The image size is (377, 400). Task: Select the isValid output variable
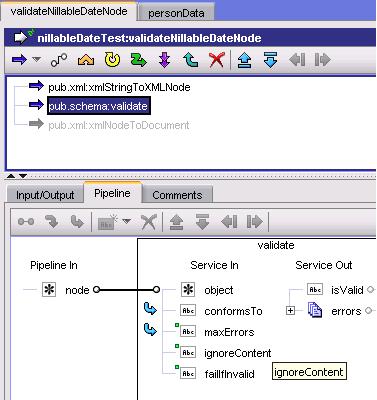(347, 290)
